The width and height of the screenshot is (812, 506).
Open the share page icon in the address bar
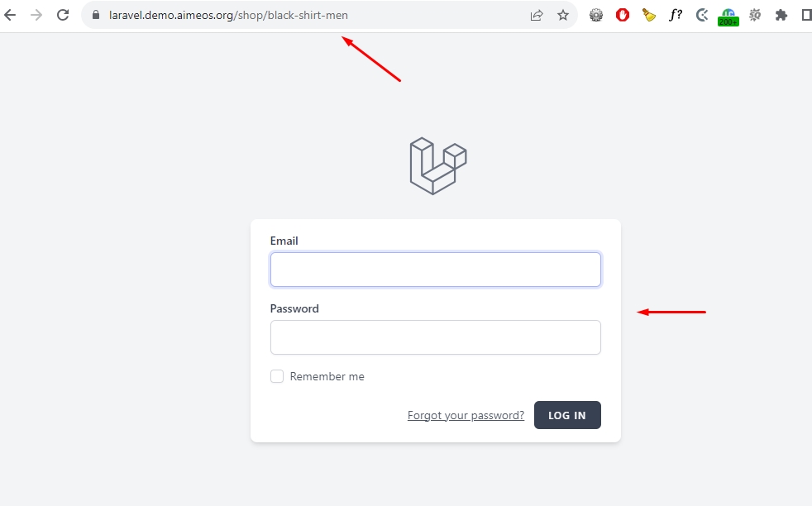tap(537, 16)
